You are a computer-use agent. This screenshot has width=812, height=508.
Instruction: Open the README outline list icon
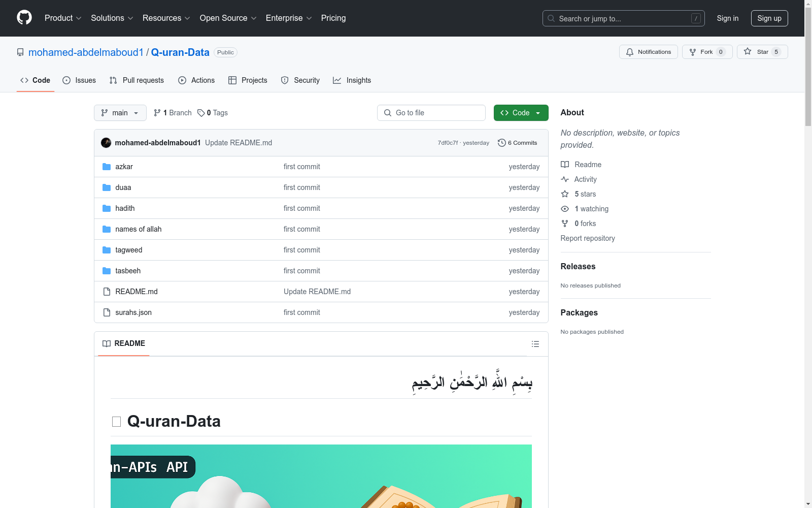(535, 344)
